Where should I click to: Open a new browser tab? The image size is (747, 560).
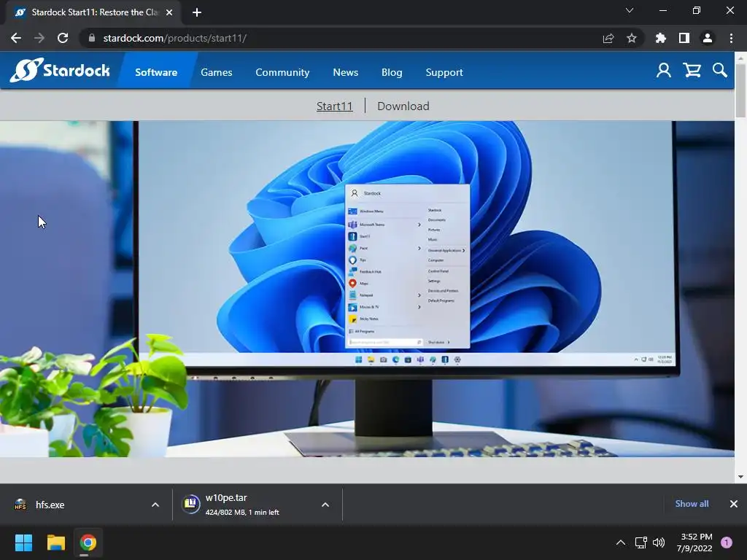(x=197, y=12)
